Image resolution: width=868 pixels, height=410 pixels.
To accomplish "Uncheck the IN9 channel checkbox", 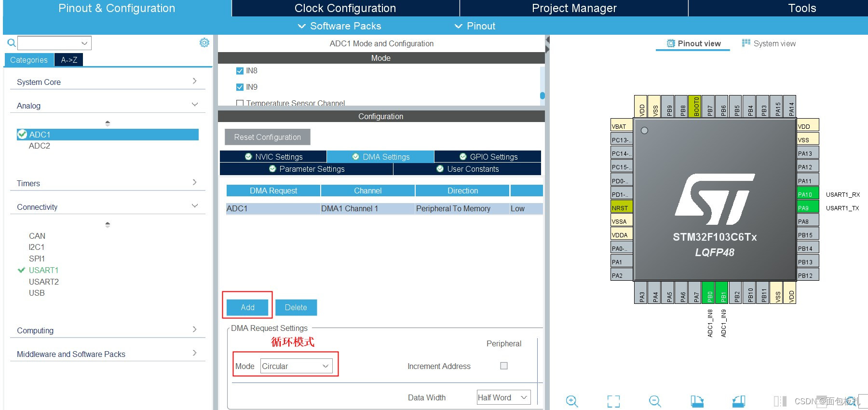I will 240,87.
